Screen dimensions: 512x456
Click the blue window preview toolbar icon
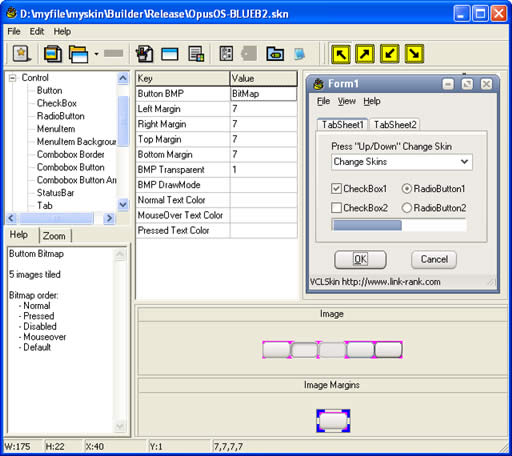click(x=170, y=54)
